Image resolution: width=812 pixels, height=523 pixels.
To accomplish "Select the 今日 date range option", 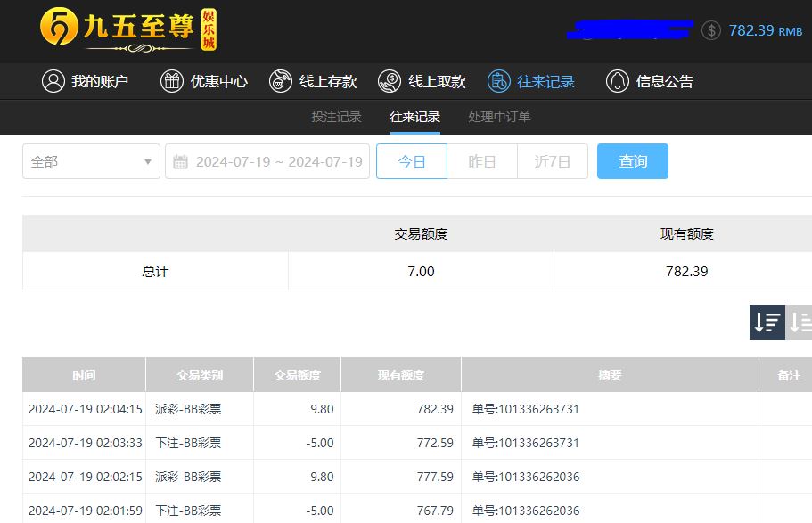I will [412, 161].
